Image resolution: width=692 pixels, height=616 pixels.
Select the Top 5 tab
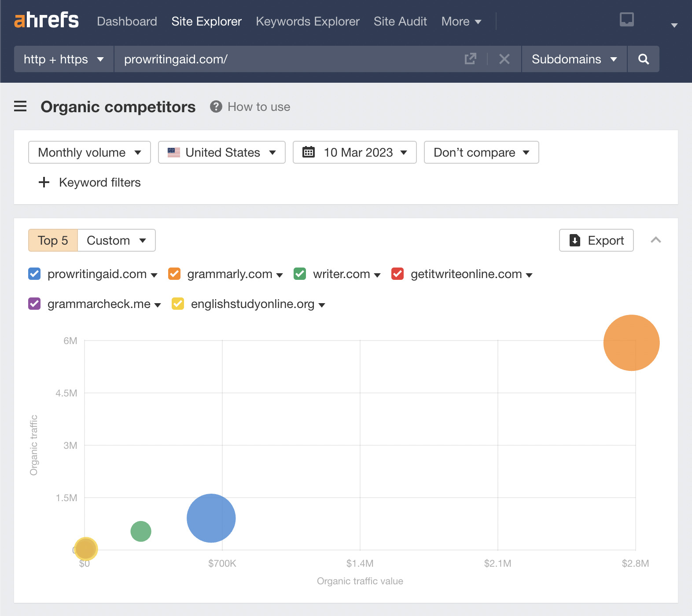point(53,240)
